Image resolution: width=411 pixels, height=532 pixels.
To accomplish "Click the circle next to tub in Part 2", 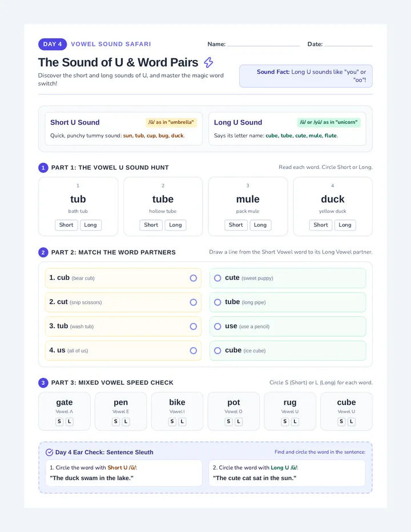I will click(194, 327).
